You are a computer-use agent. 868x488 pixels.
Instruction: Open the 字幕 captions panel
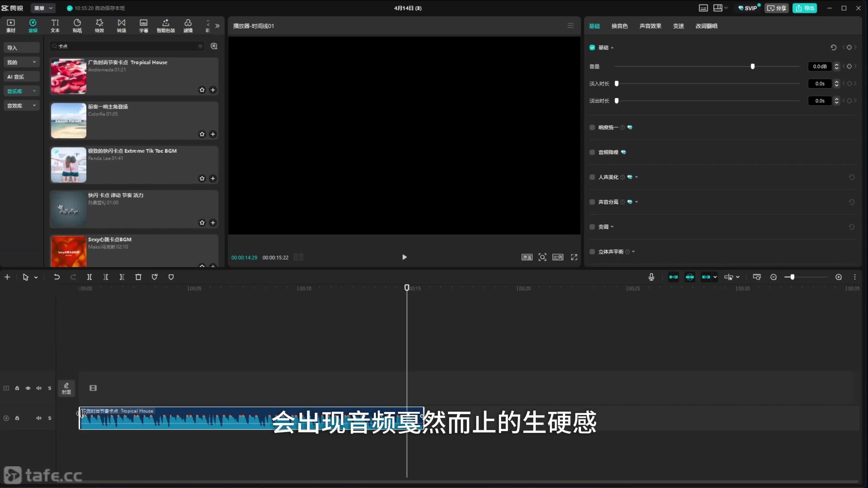[143, 26]
